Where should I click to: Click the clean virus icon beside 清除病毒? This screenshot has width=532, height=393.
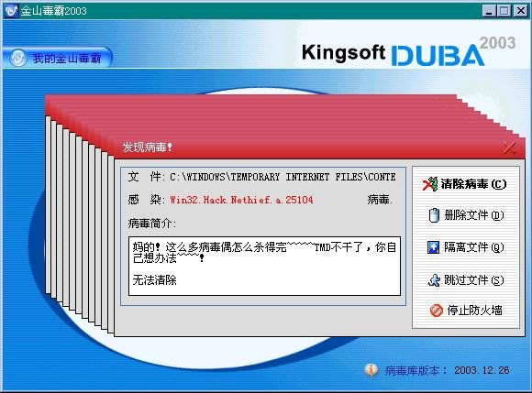tap(430, 184)
